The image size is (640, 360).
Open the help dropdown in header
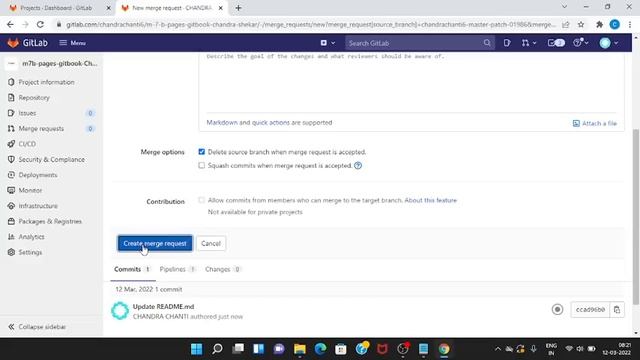tap(580, 43)
